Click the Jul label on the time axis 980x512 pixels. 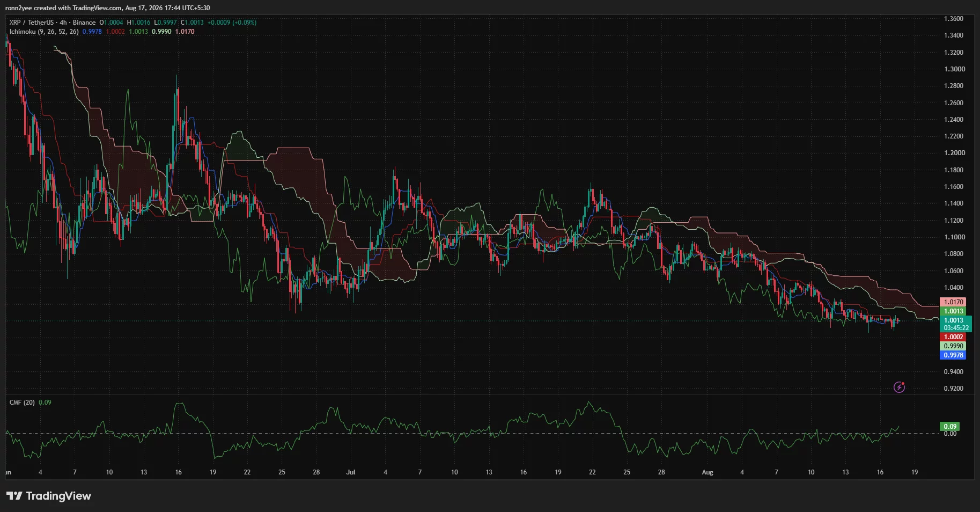(351, 472)
